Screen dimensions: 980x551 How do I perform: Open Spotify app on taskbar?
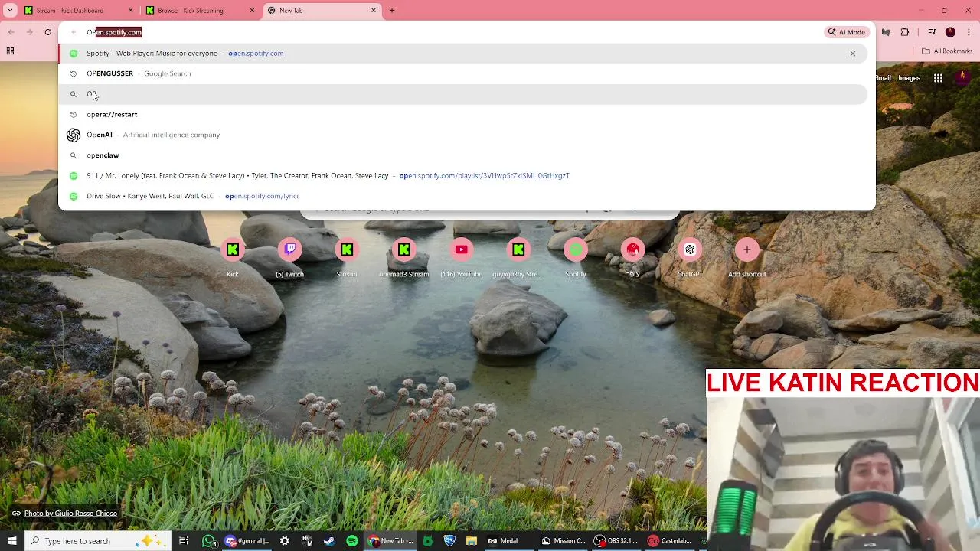pos(352,541)
